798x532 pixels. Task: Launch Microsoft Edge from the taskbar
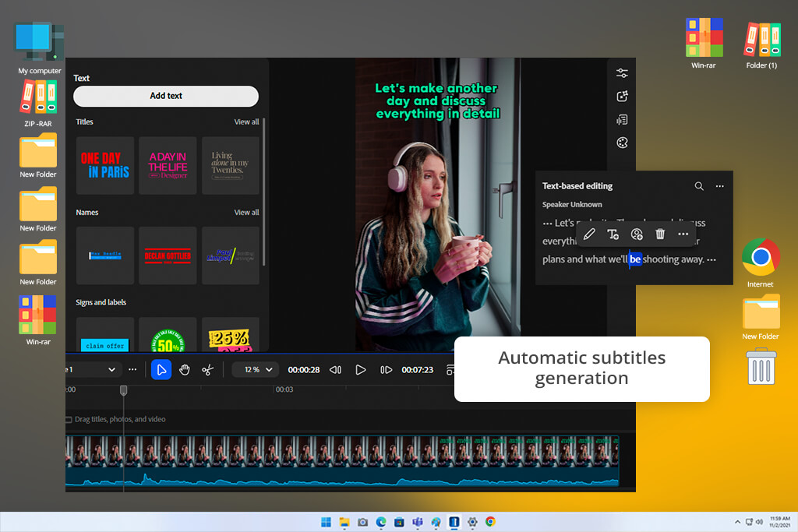(380, 522)
